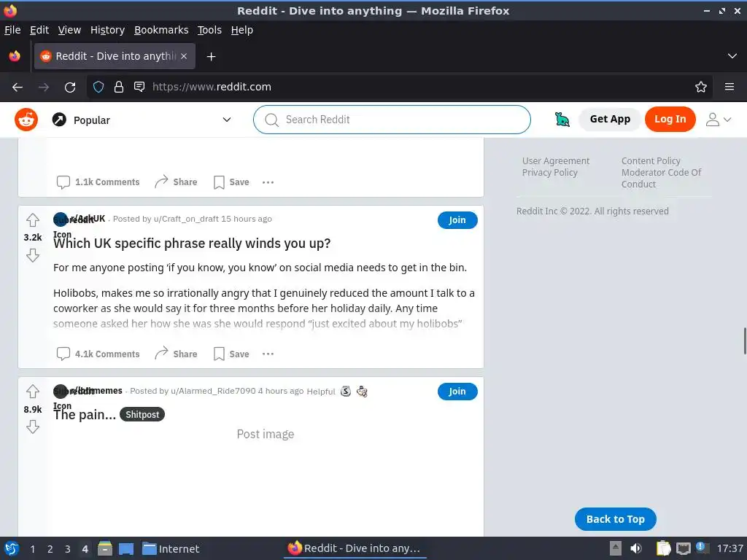
Task: Click the page vertical scrollbar thumb
Action: click(744, 341)
